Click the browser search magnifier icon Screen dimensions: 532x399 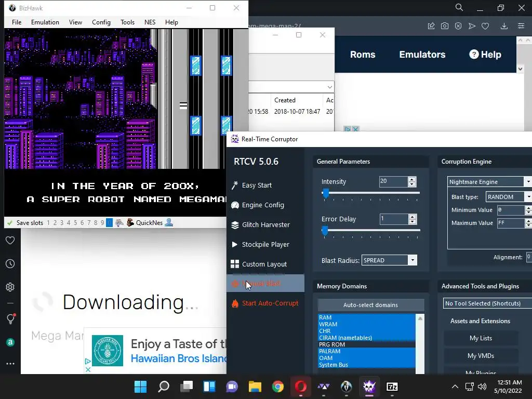(x=459, y=7)
